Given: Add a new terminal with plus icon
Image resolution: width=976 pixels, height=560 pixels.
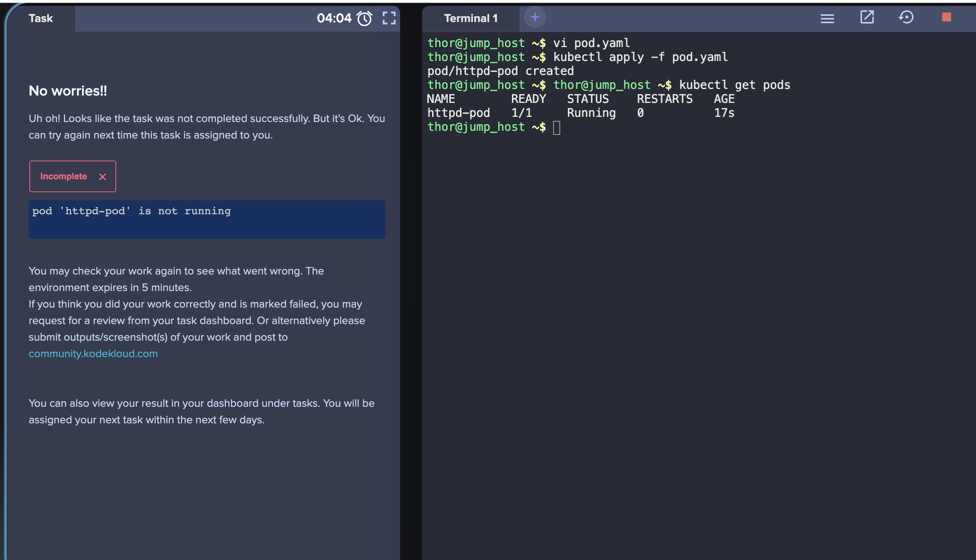Looking at the screenshot, I should click(535, 17).
